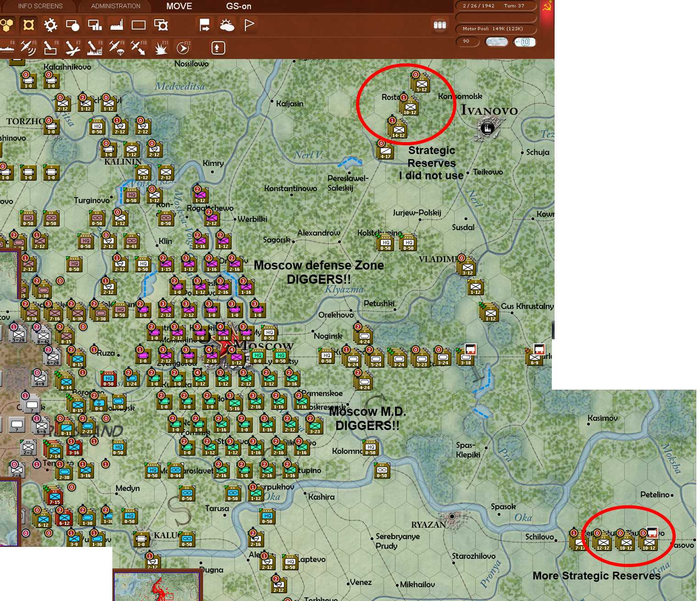Click the rail icon above the 3-18 unit
This screenshot has height=601, width=700.
pos(471,349)
